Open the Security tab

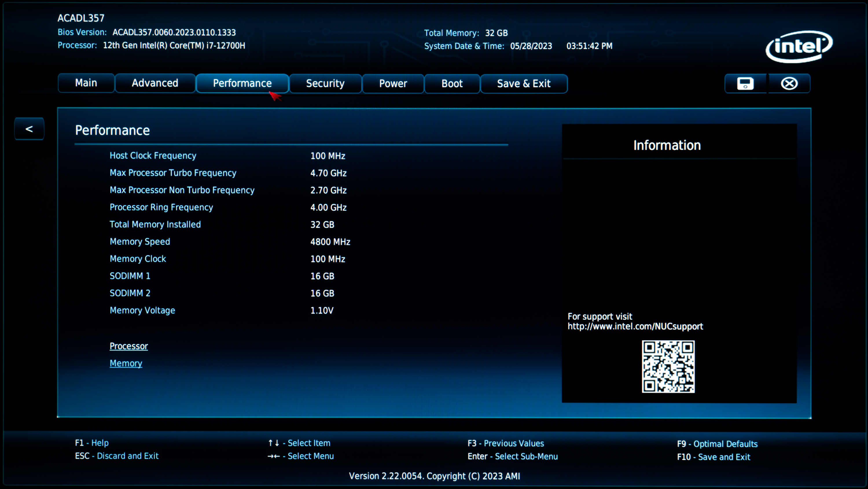click(x=325, y=84)
